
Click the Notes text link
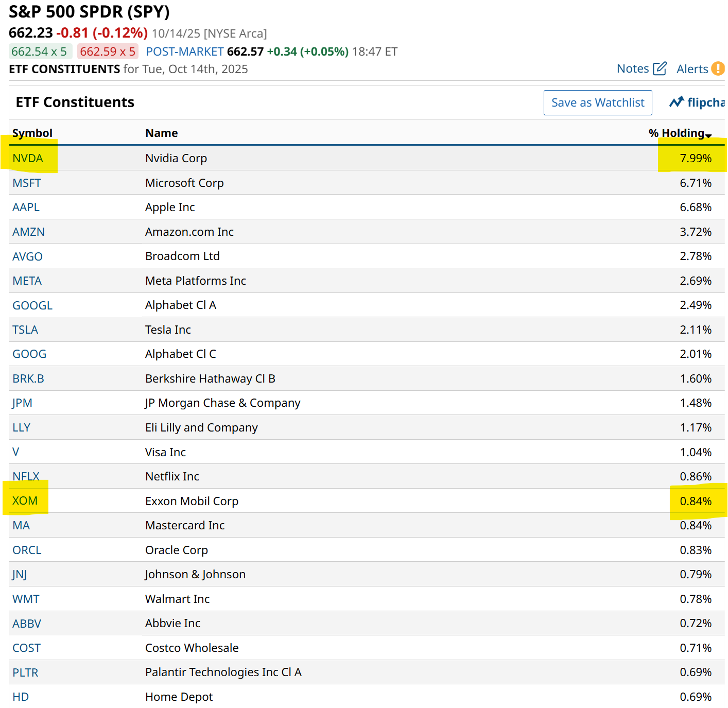633,68
